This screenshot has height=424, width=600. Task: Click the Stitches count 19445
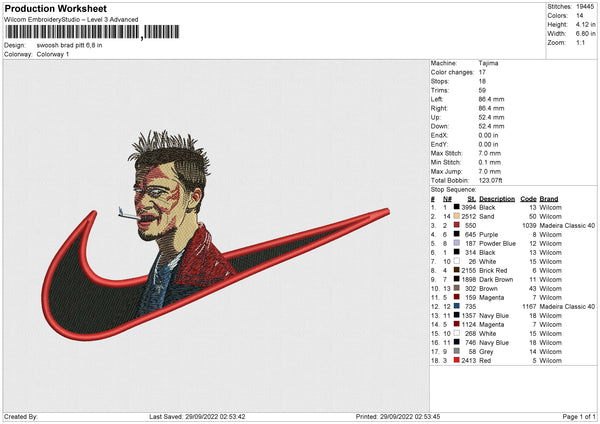click(585, 7)
